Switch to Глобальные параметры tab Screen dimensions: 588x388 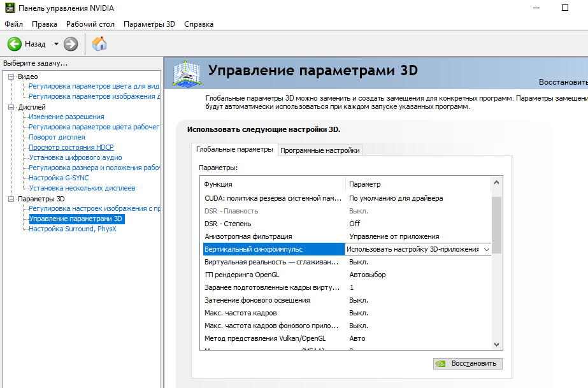tap(234, 149)
